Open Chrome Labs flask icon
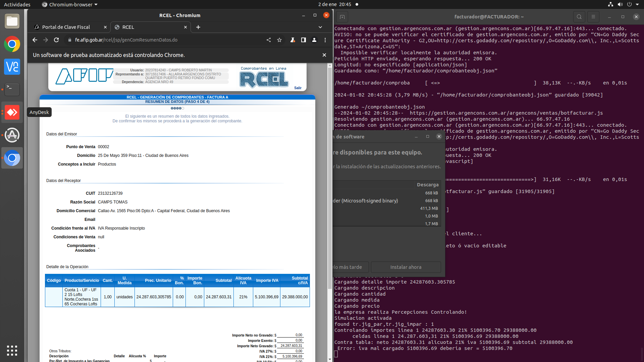This screenshot has width=644, height=362. (x=293, y=40)
